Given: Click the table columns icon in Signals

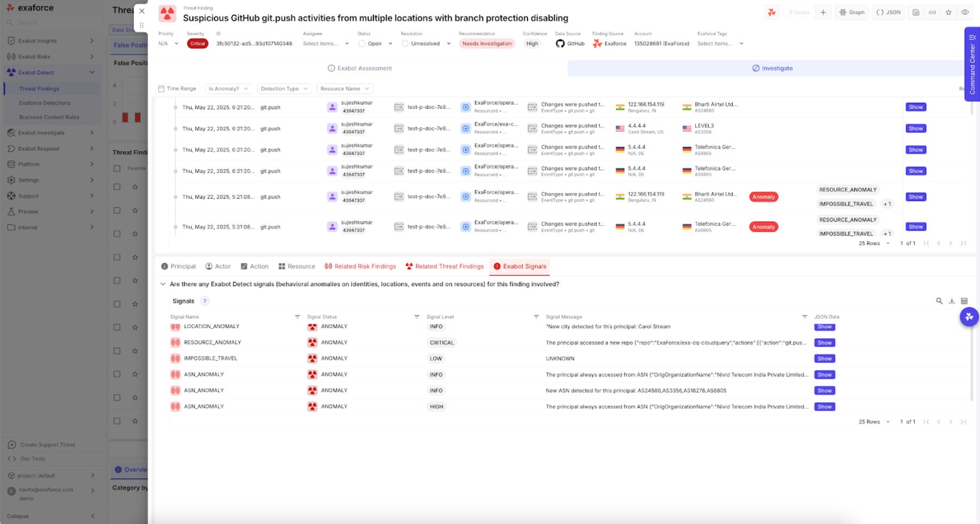Looking at the screenshot, I should (964, 301).
